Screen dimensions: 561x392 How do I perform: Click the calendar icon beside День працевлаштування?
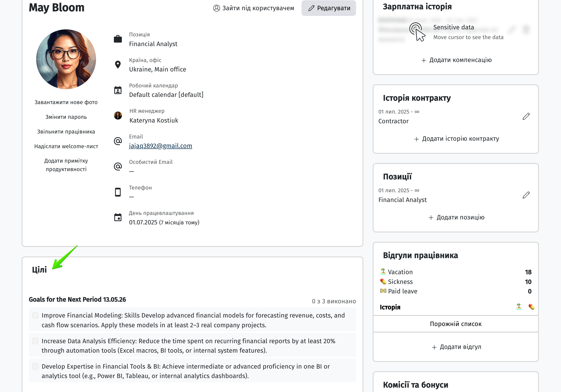click(118, 217)
